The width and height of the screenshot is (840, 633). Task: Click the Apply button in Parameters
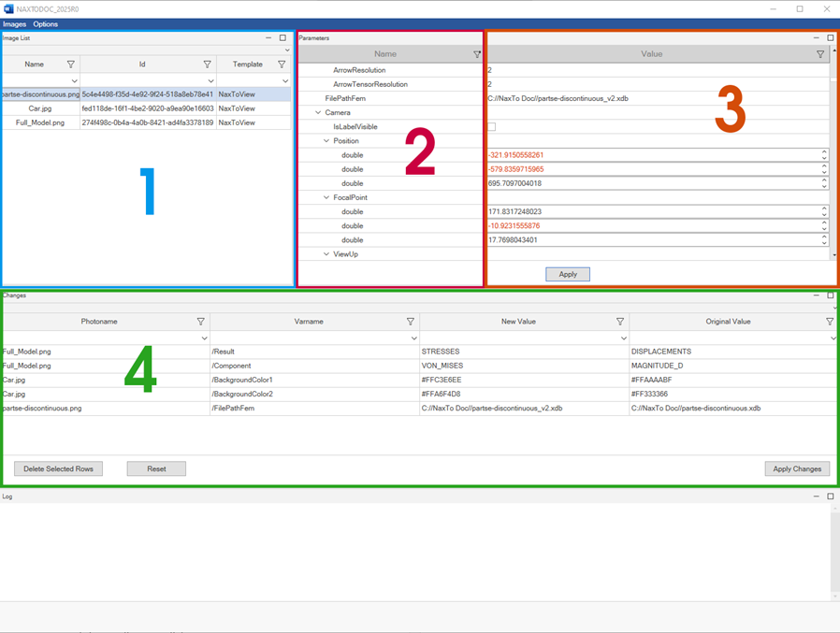568,274
